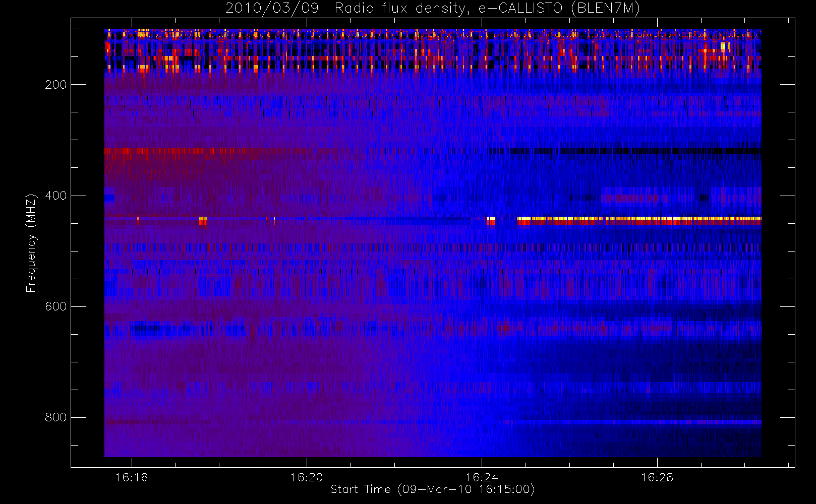Click the 16:20 time axis label
Image resolution: width=816 pixels, height=504 pixels.
(x=307, y=477)
